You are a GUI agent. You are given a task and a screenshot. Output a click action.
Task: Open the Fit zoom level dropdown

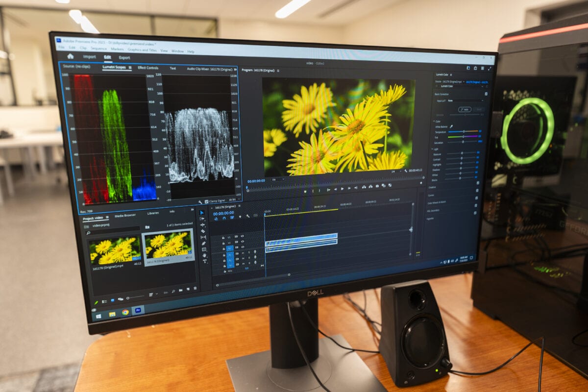(278, 179)
